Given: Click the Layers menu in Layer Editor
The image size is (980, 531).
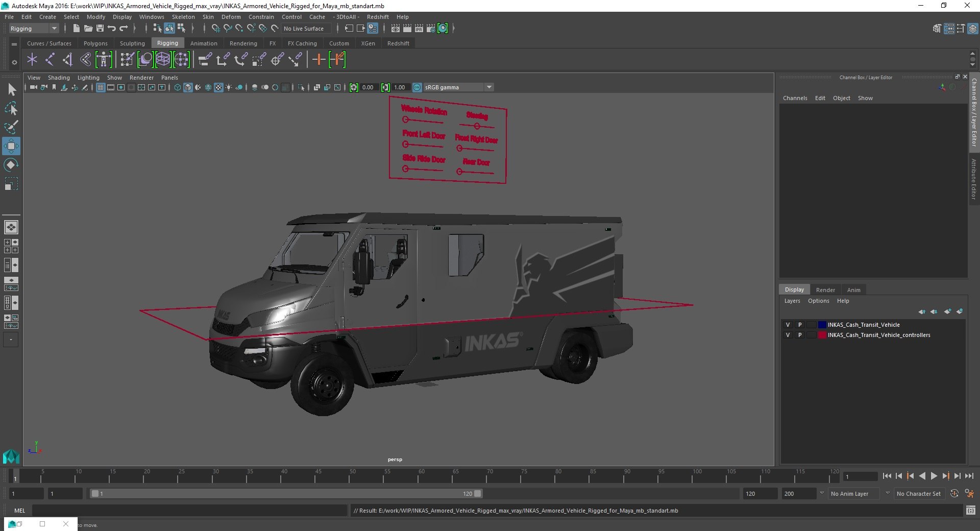Looking at the screenshot, I should pos(792,301).
